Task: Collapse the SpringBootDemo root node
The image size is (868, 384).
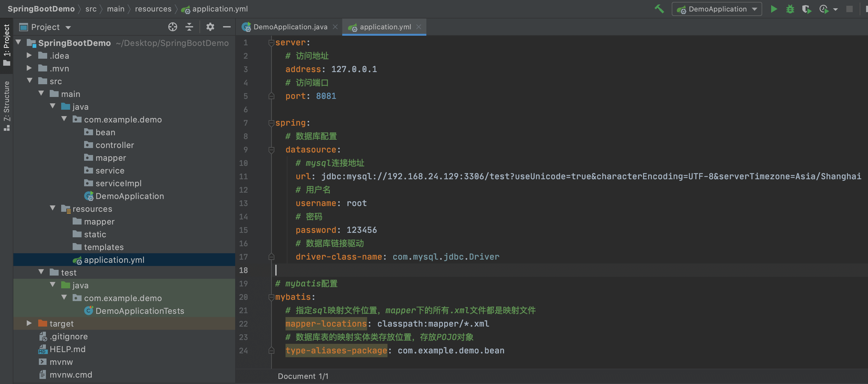Action: [x=19, y=42]
